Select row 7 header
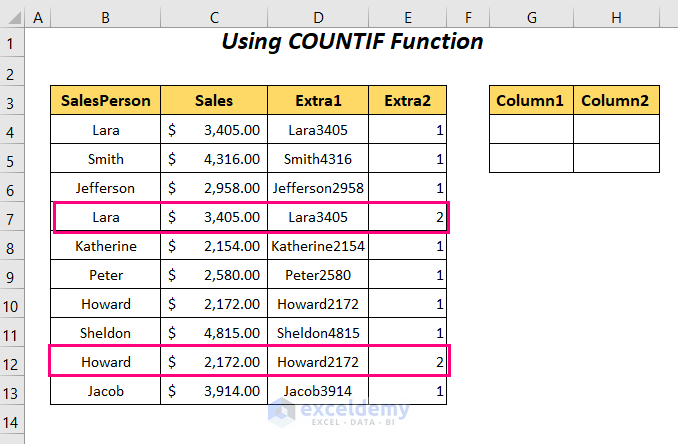The image size is (678, 444). [x=12, y=217]
